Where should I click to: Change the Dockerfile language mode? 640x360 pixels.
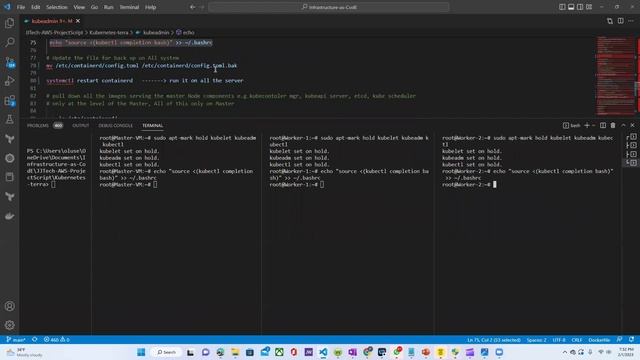pyautogui.click(x=599, y=340)
